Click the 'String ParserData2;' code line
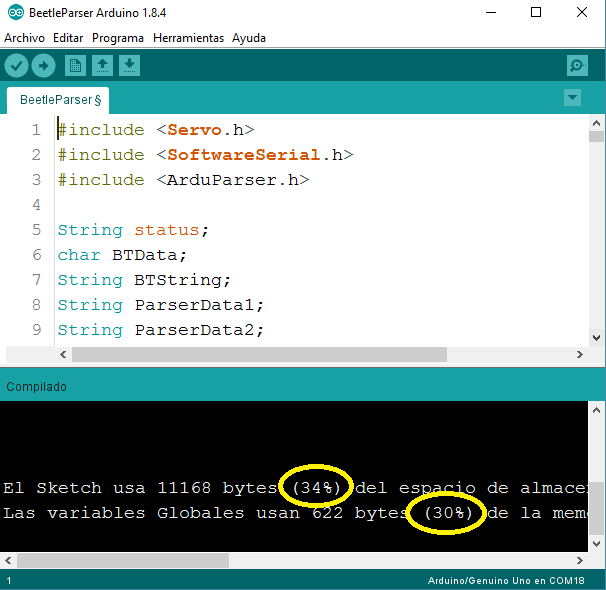 (161, 330)
